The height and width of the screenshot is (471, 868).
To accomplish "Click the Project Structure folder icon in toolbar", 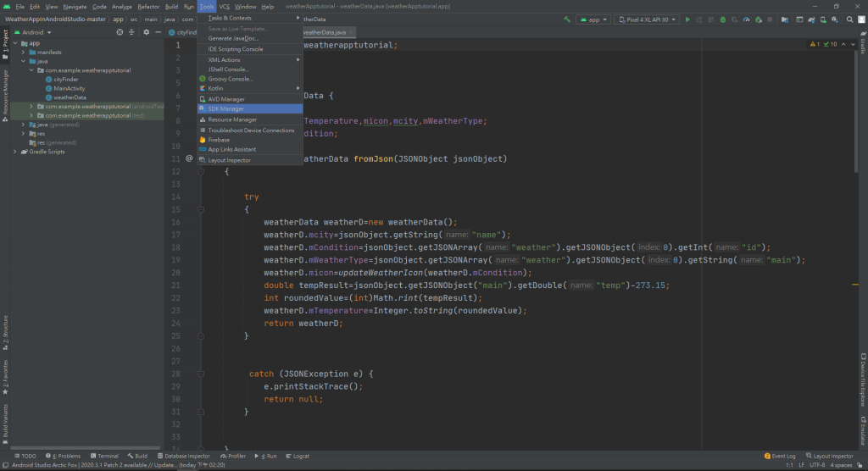I will click(784, 19).
